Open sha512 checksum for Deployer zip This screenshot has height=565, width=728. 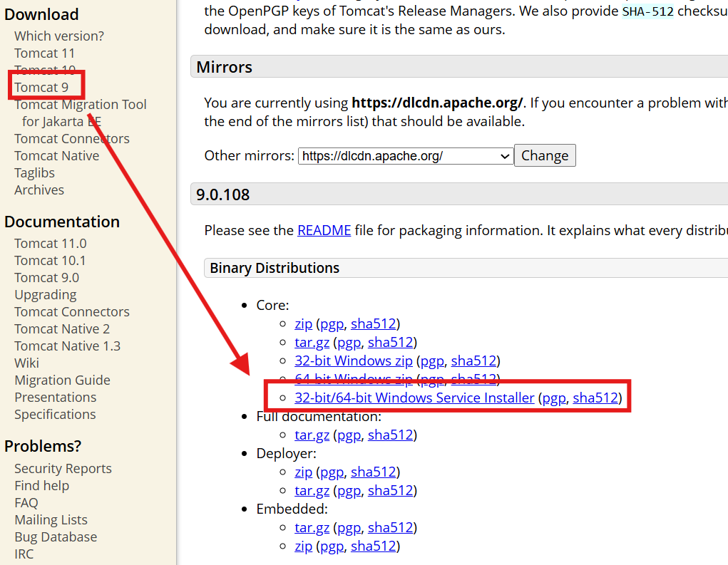click(x=374, y=472)
